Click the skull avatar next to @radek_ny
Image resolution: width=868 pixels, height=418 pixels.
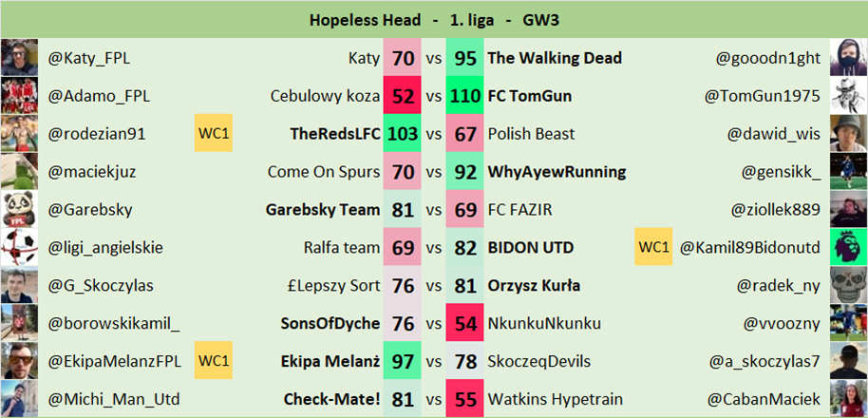(848, 286)
